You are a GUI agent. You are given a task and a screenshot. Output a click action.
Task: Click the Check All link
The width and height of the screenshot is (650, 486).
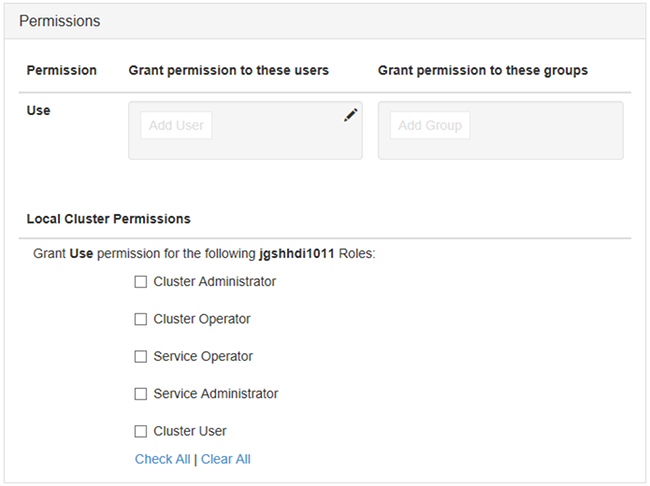coord(162,459)
